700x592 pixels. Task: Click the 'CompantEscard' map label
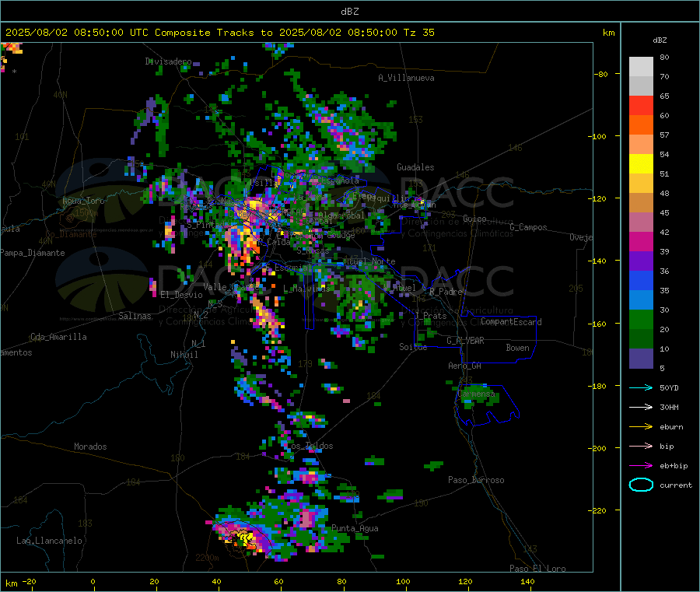pos(511,322)
